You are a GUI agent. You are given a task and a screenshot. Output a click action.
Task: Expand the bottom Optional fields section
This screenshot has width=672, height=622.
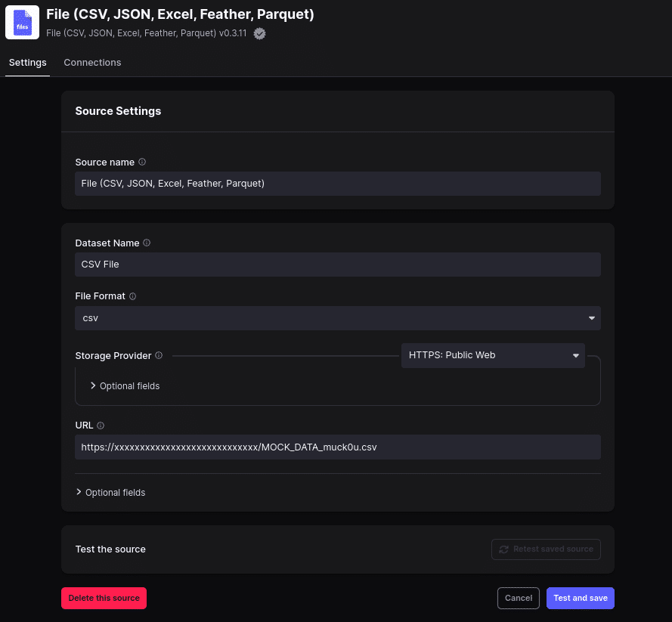[110, 493]
